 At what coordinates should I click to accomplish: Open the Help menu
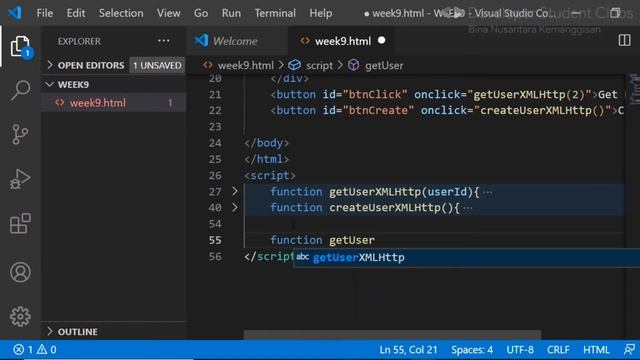pos(320,13)
